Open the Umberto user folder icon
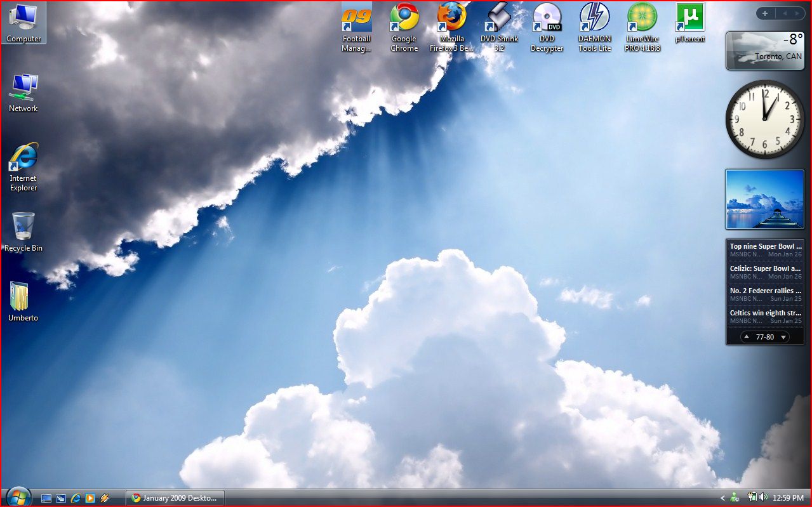The height and width of the screenshot is (507, 812). pos(23,301)
